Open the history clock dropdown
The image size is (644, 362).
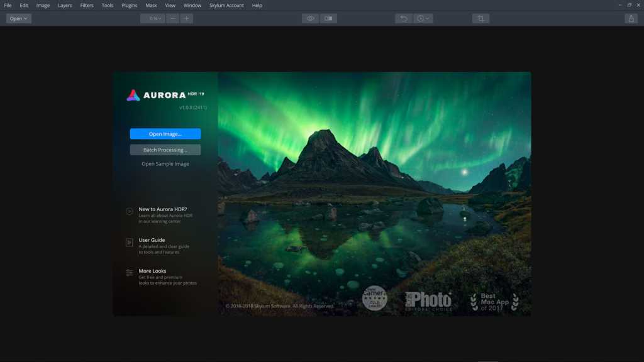click(423, 18)
